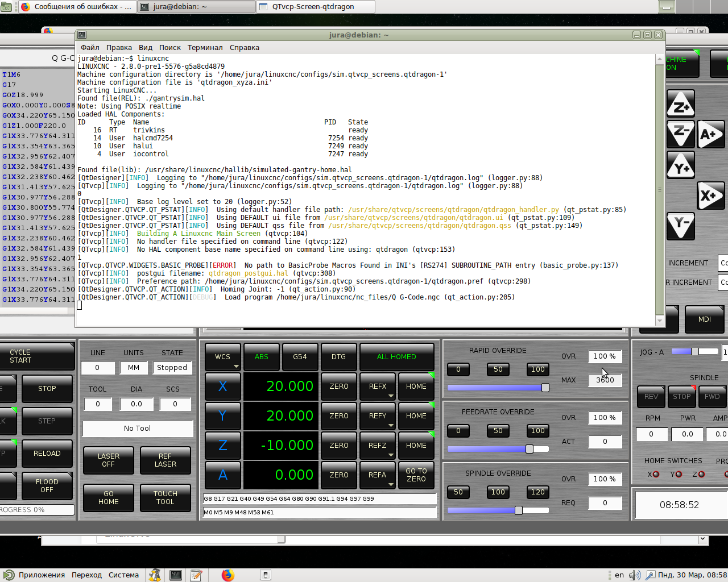Image resolution: width=728 pixels, height=582 pixels.
Task: Select the Y axis button in DRO
Action: (223, 416)
